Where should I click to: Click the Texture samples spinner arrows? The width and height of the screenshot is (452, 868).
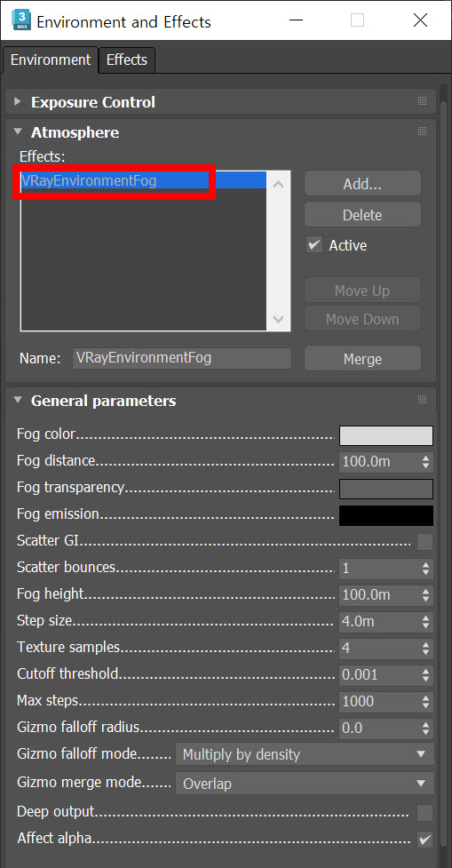point(425,649)
